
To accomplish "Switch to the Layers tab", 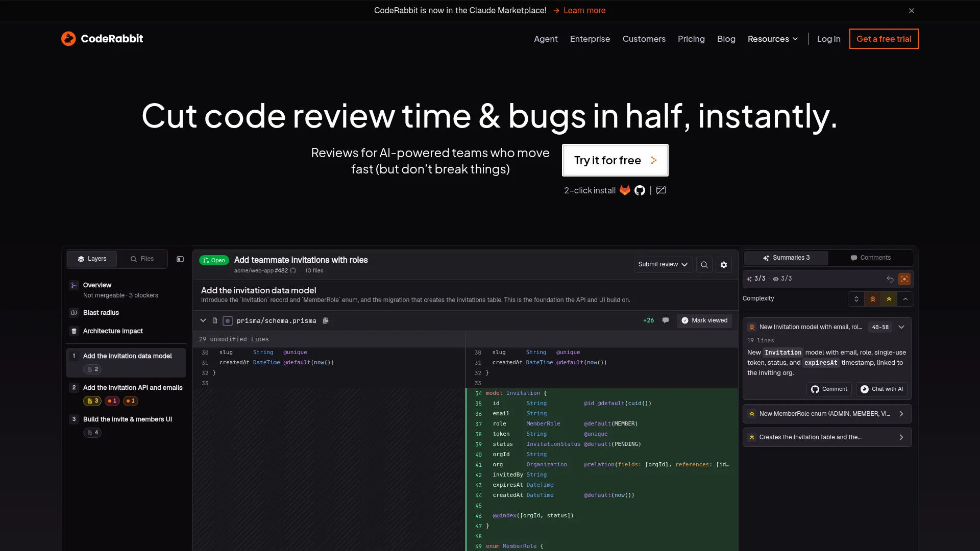I will [92, 259].
